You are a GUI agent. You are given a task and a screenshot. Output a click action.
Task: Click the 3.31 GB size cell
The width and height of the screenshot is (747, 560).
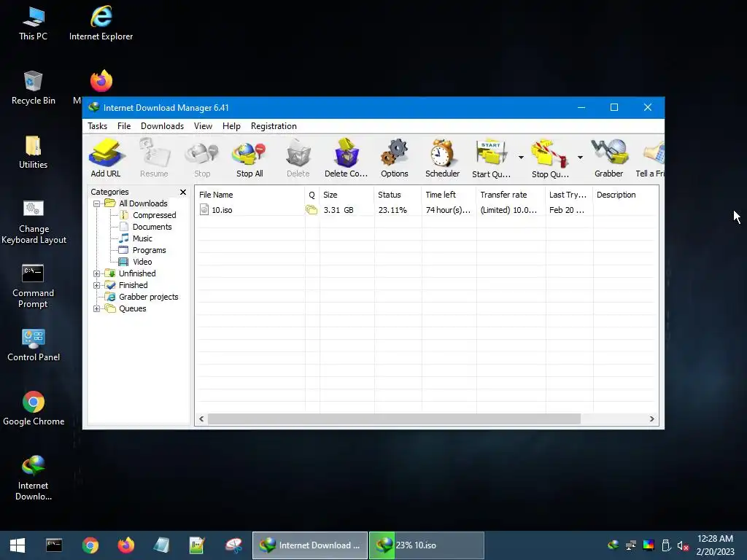(x=338, y=210)
